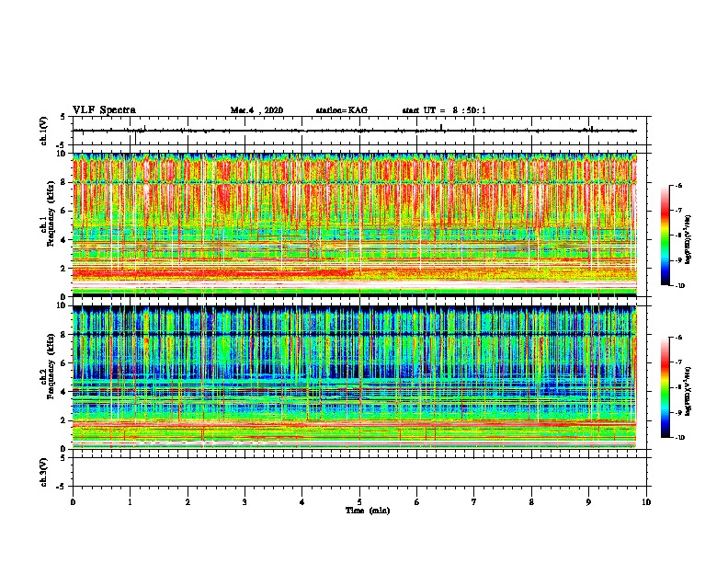Image resolution: width=728 pixels, height=563 pixels.
Task: Click the time axis tick label "9"
Action: 588,502
